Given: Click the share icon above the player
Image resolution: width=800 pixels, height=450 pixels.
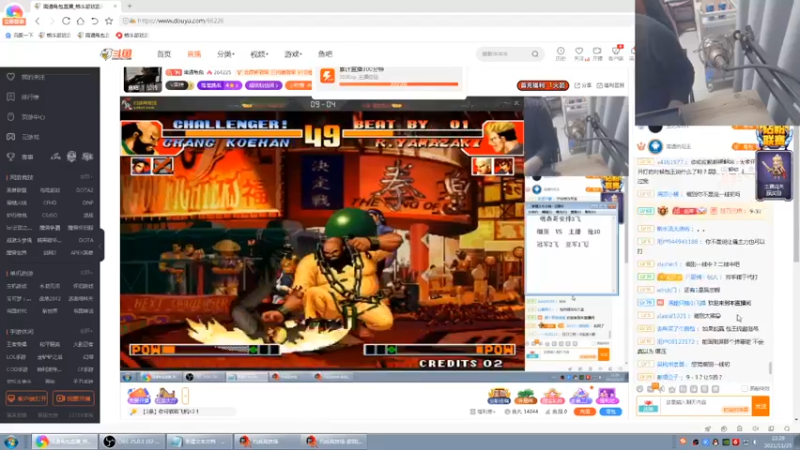Looking at the screenshot, I should click(x=583, y=85).
